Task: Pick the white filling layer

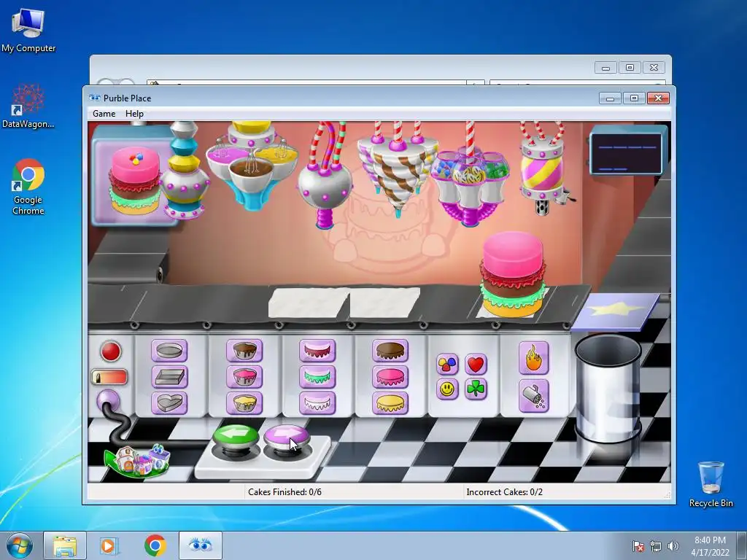Action: click(x=317, y=402)
